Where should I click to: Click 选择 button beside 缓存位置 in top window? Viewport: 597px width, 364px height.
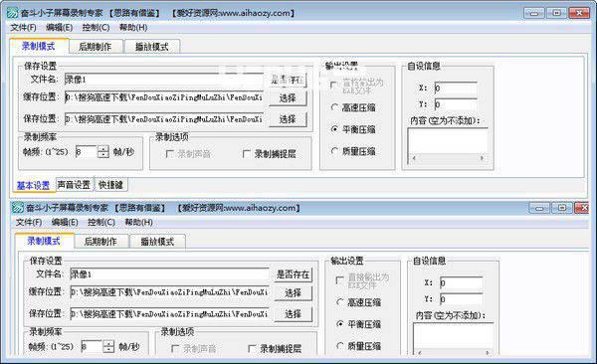[288, 98]
